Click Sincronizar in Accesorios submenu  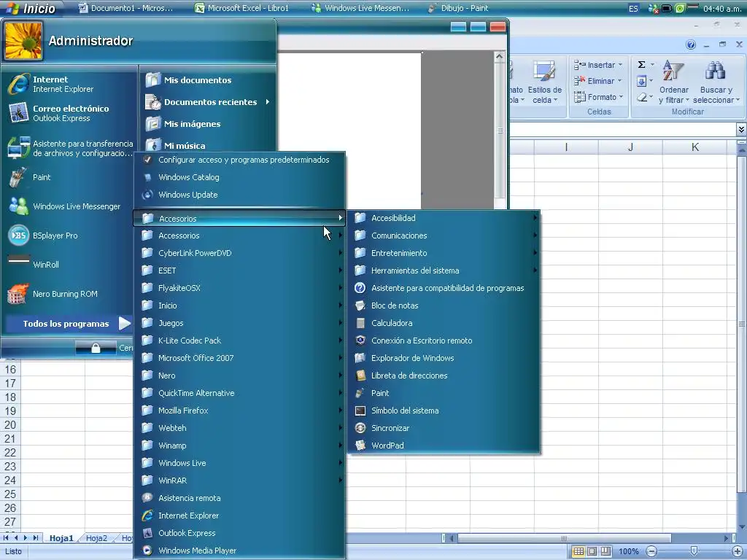[x=444, y=428]
